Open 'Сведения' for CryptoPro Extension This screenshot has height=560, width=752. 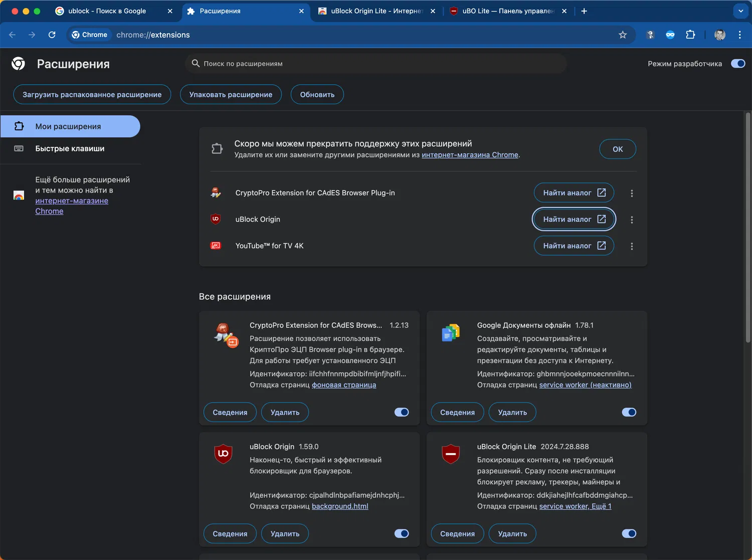[230, 412]
